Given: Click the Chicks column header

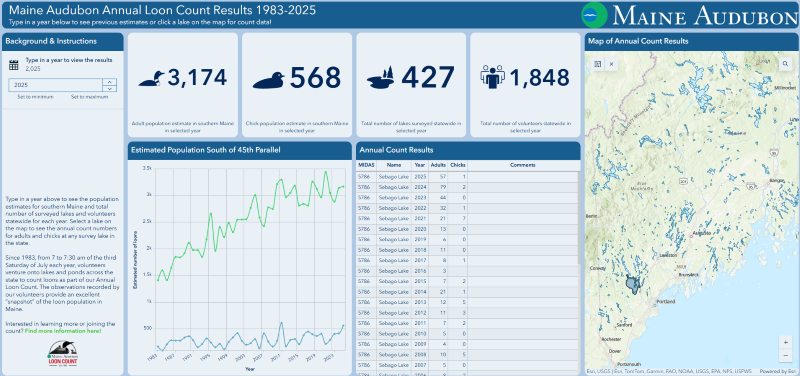Looking at the screenshot, I should [458, 165].
